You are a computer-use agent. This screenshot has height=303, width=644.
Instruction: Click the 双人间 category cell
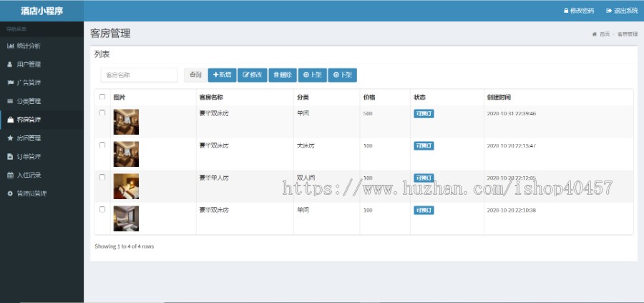(x=306, y=178)
